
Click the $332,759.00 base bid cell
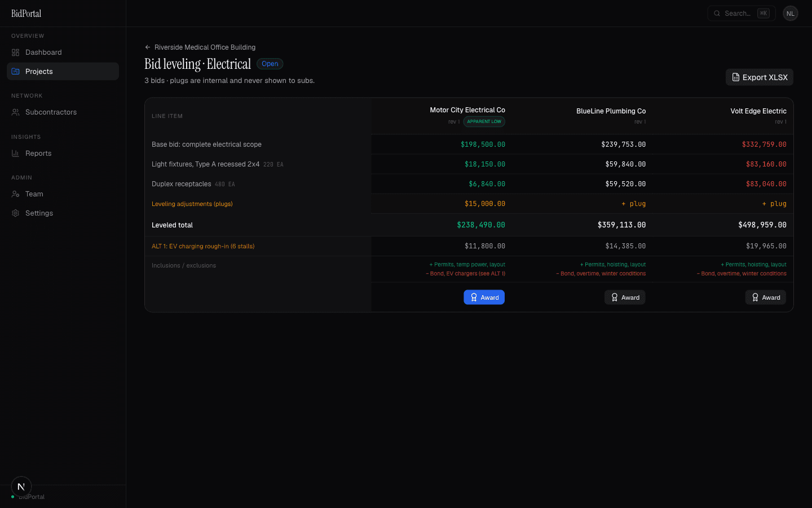(764, 144)
